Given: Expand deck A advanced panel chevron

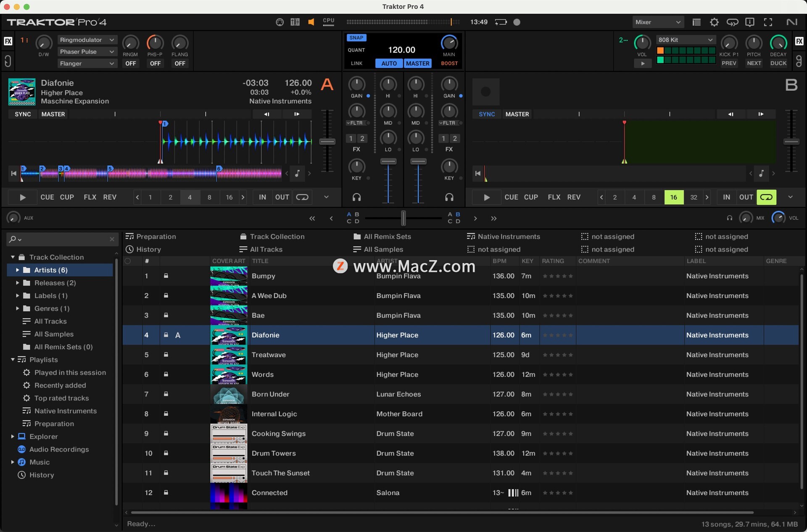Looking at the screenshot, I should (326, 197).
